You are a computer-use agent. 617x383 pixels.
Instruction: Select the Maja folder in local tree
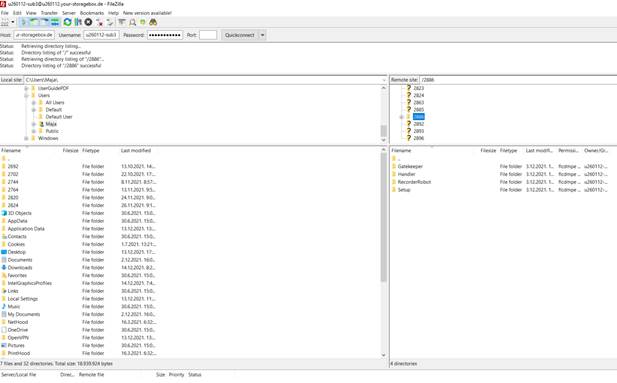pyautogui.click(x=51, y=124)
